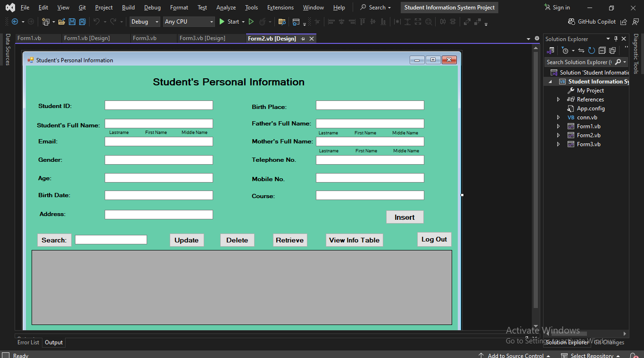Refresh the Solution Explorer tree
Screen dimensions: 644x358
591,50
